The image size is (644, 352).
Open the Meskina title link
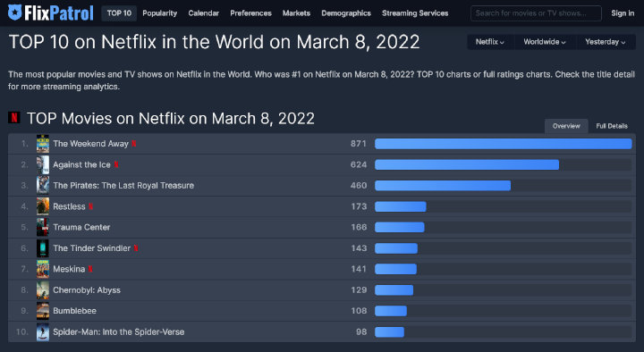pos(69,269)
